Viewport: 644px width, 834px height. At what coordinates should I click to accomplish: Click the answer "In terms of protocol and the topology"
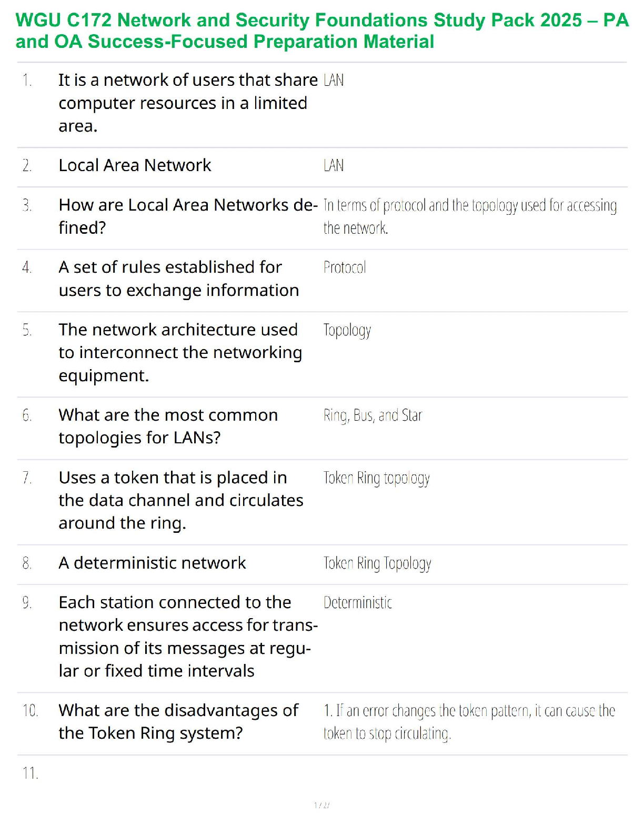pyautogui.click(x=470, y=216)
